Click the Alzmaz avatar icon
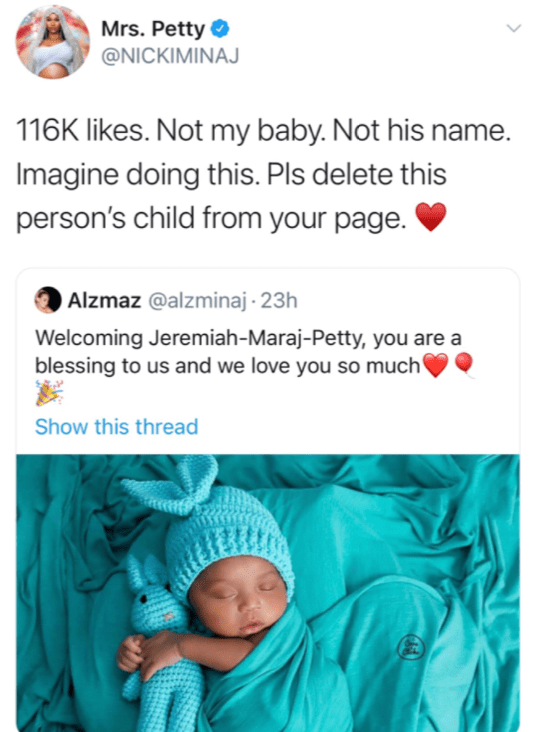Image resolution: width=535 pixels, height=732 pixels. [48, 300]
